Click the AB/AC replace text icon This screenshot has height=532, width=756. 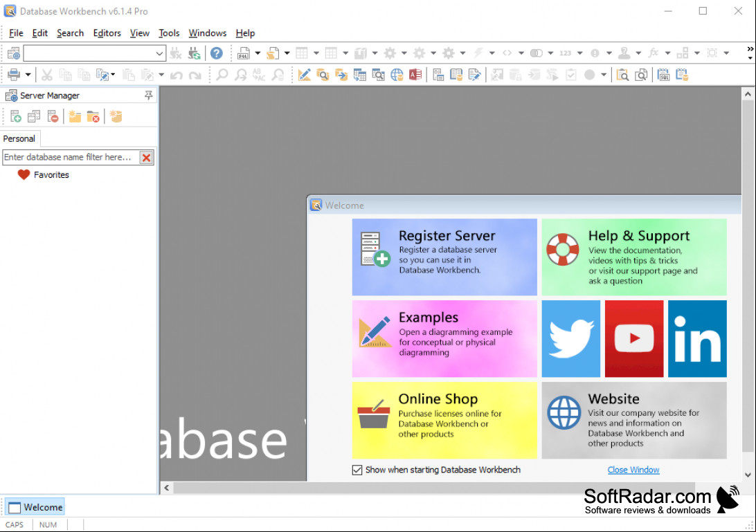(x=259, y=75)
